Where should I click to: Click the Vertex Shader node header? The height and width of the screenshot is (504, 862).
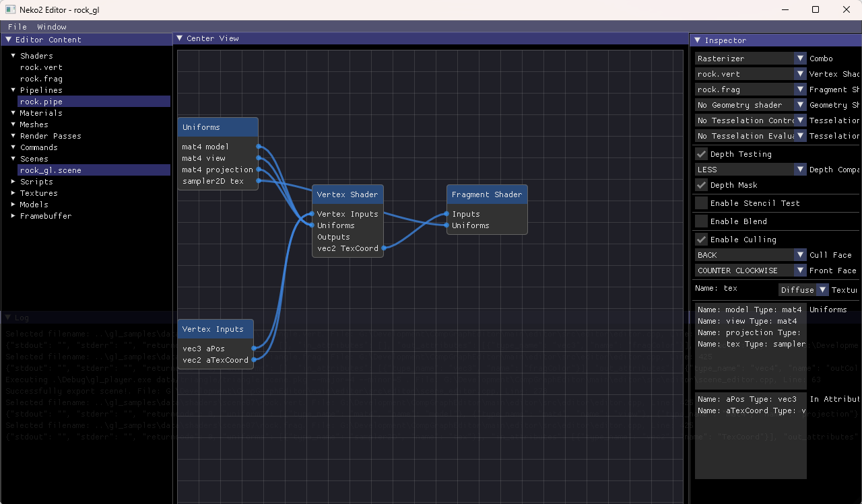pyautogui.click(x=347, y=194)
